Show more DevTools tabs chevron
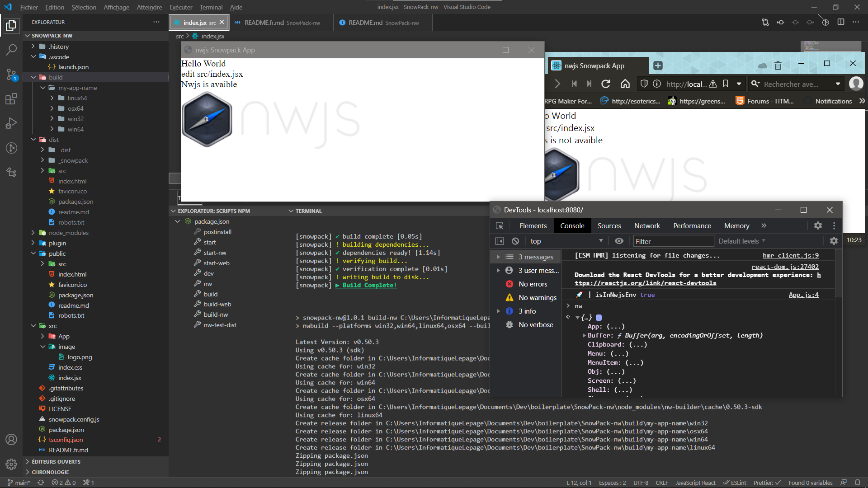The image size is (868, 488). [x=764, y=226]
